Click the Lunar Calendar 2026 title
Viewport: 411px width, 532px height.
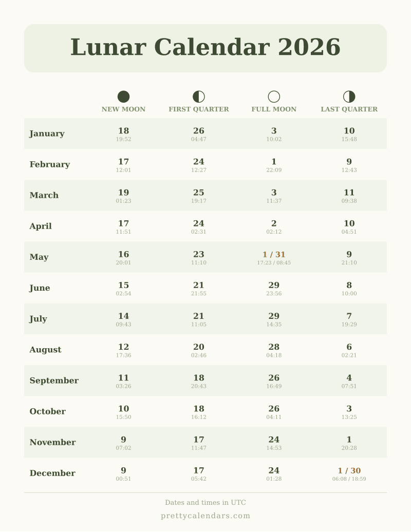coord(206,47)
